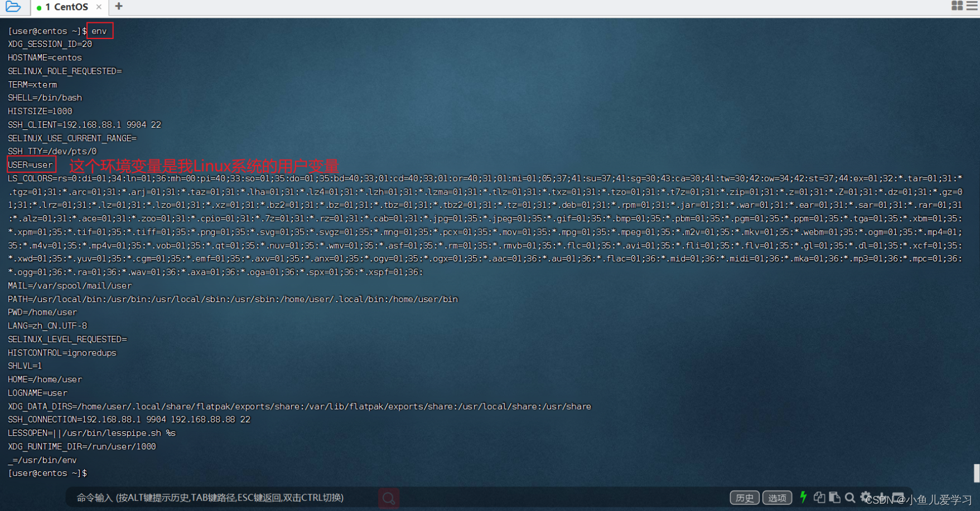
Task: Click the SSH_CONNECTION line
Action: tap(129, 420)
